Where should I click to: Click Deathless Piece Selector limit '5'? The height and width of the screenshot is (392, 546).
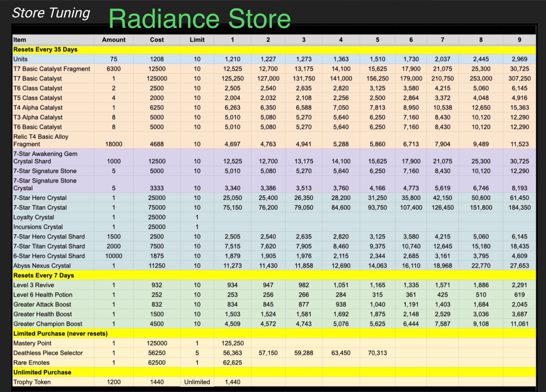tap(197, 353)
